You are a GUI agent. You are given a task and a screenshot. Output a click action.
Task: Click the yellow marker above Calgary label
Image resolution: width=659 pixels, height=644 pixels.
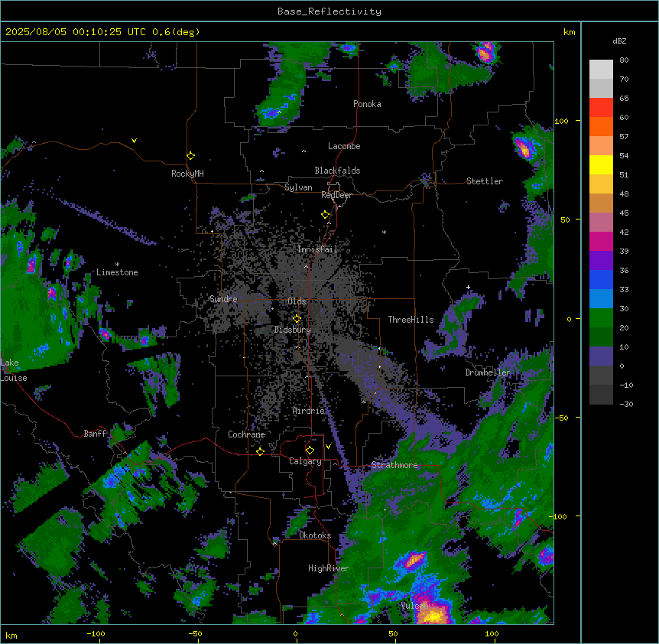pyautogui.click(x=310, y=450)
